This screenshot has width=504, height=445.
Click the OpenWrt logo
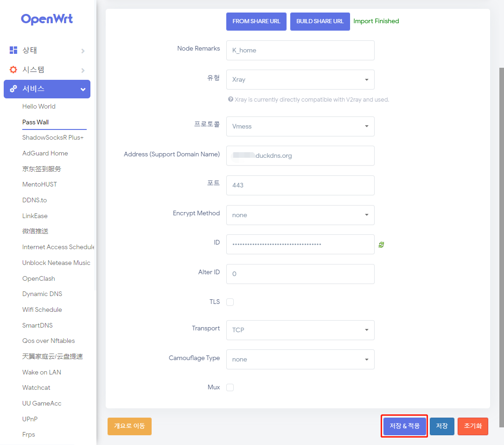[47, 19]
